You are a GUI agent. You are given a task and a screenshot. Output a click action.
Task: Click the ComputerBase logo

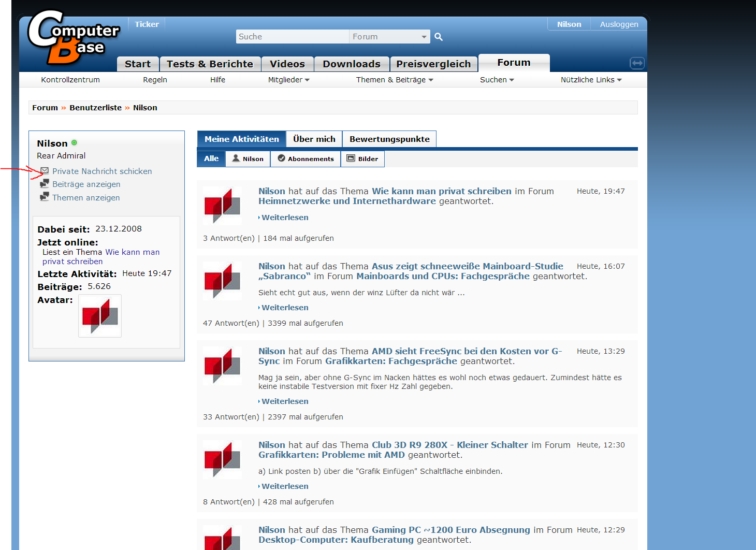(74, 38)
